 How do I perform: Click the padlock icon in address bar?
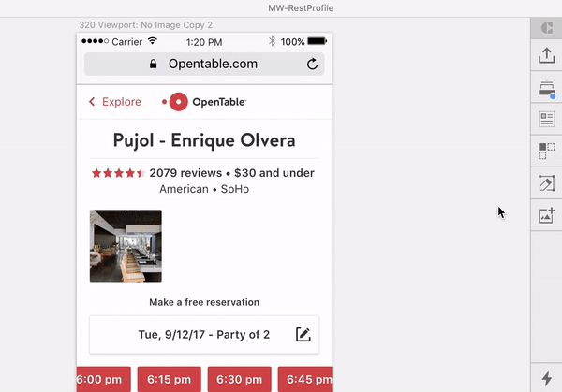[153, 64]
